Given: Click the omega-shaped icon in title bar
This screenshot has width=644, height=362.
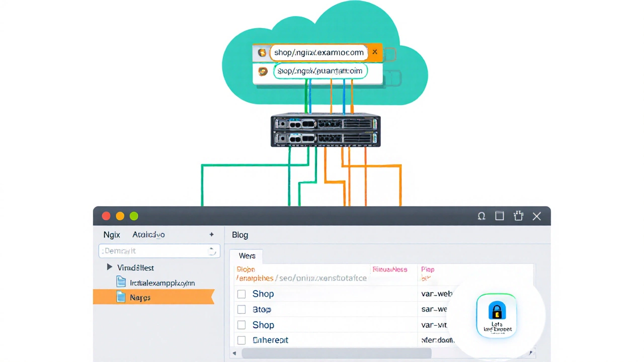Looking at the screenshot, I should point(481,216).
